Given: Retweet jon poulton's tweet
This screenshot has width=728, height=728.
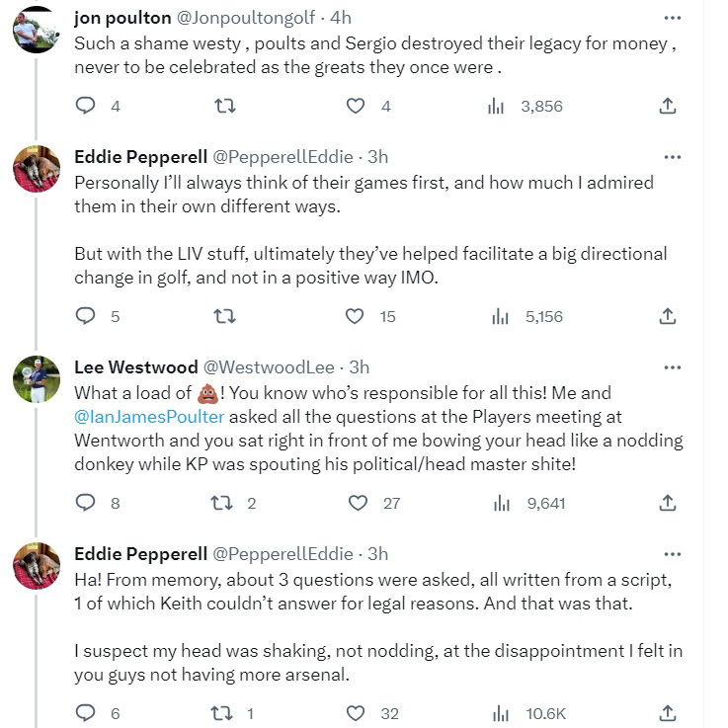Looking at the screenshot, I should coord(224,106).
